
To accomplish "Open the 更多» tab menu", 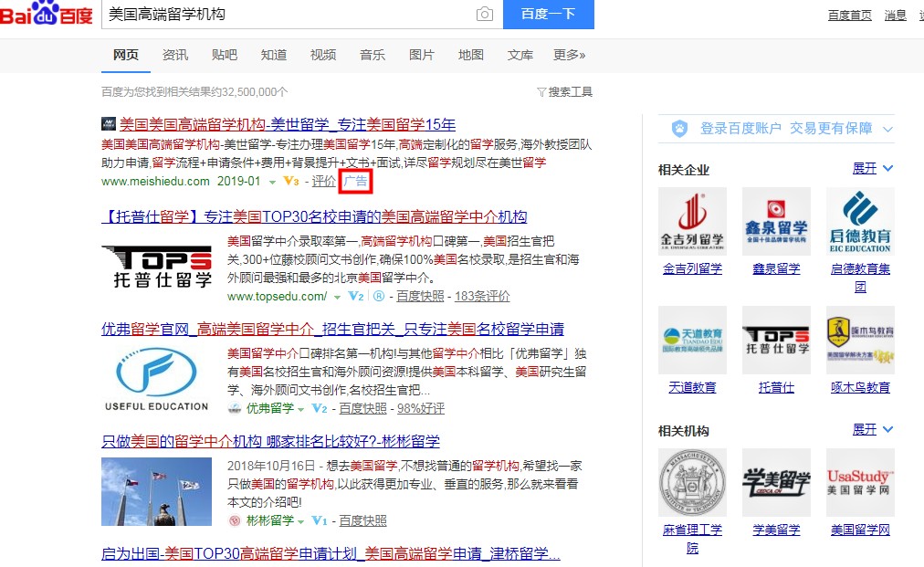I will 570,56.
